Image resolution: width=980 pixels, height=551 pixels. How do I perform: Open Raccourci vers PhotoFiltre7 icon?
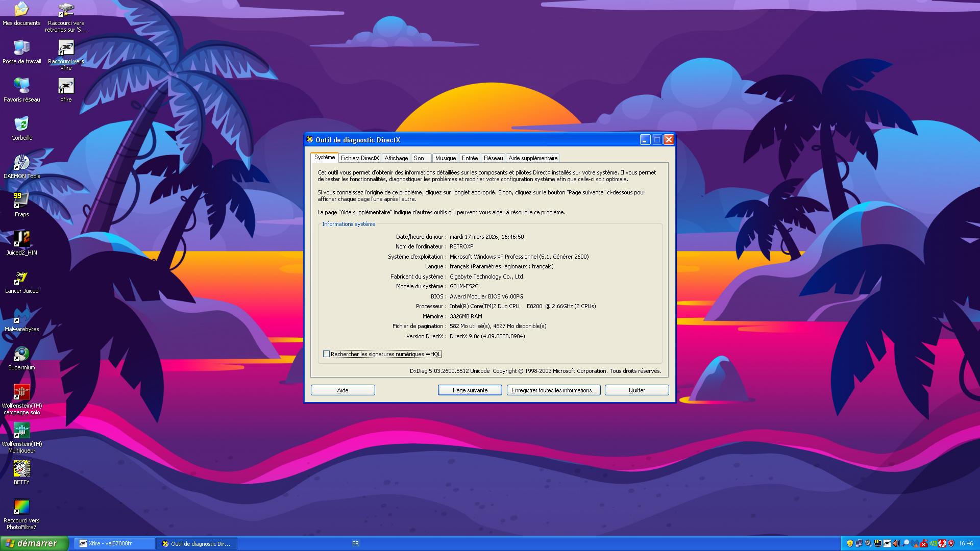tap(21, 508)
